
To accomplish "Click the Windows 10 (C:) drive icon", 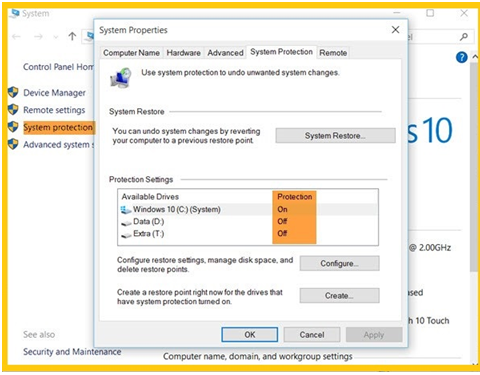I will tap(126, 210).
